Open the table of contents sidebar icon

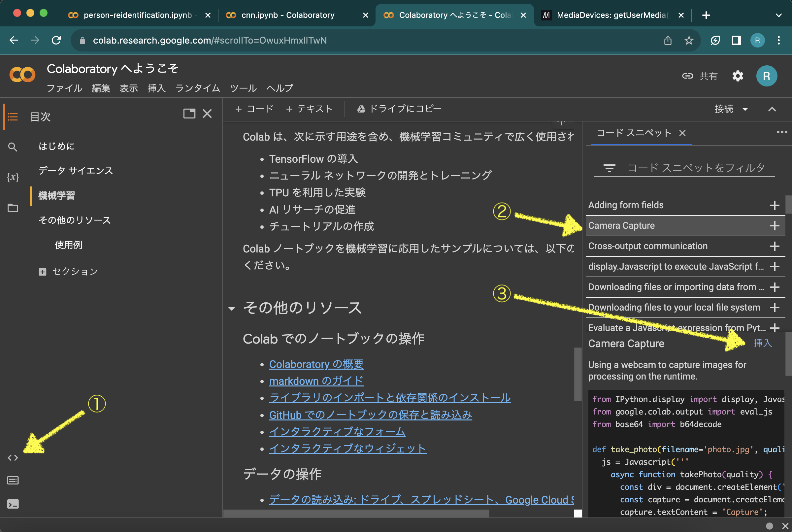pos(13,117)
